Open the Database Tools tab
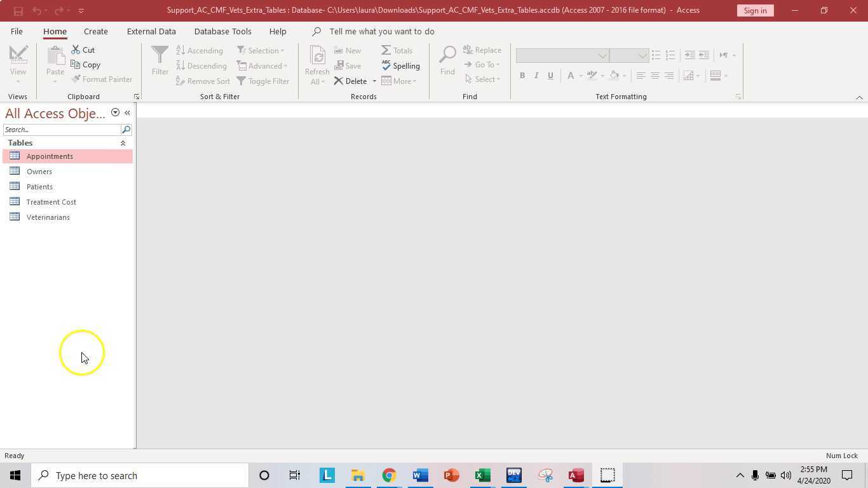This screenshot has height=488, width=868. tap(223, 31)
